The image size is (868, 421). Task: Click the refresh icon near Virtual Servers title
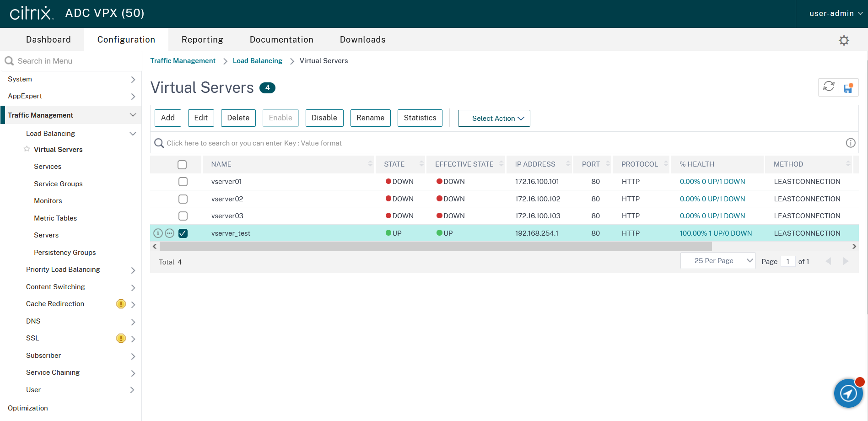[829, 87]
